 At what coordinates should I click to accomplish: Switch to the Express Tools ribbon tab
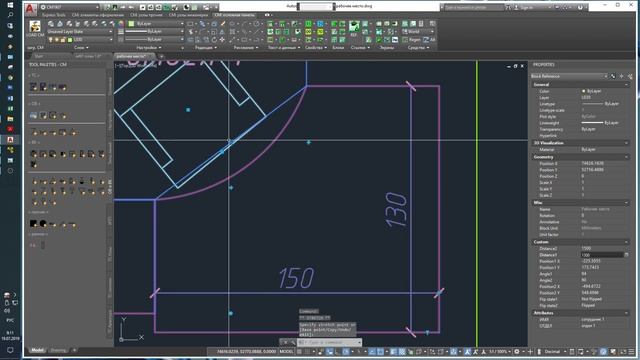[x=53, y=15]
